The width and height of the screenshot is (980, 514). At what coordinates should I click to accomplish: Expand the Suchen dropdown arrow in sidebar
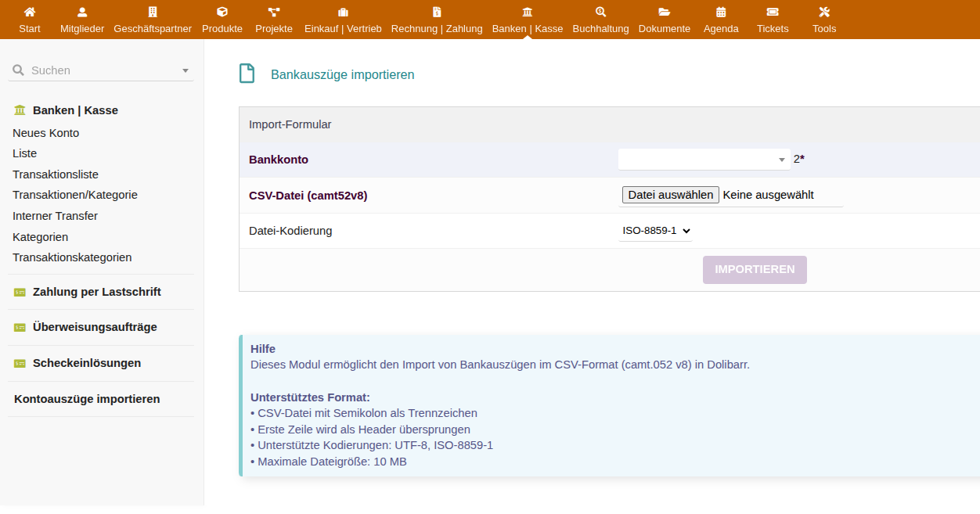click(x=186, y=70)
